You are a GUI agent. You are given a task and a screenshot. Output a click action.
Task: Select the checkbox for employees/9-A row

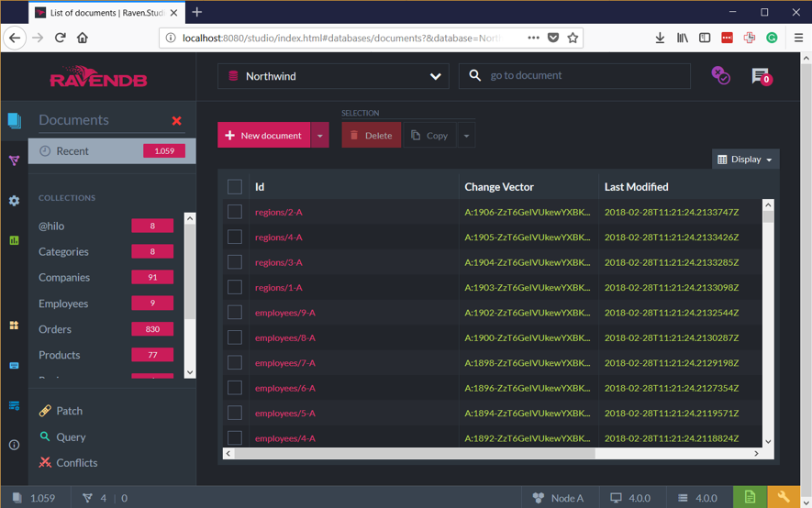click(x=235, y=313)
